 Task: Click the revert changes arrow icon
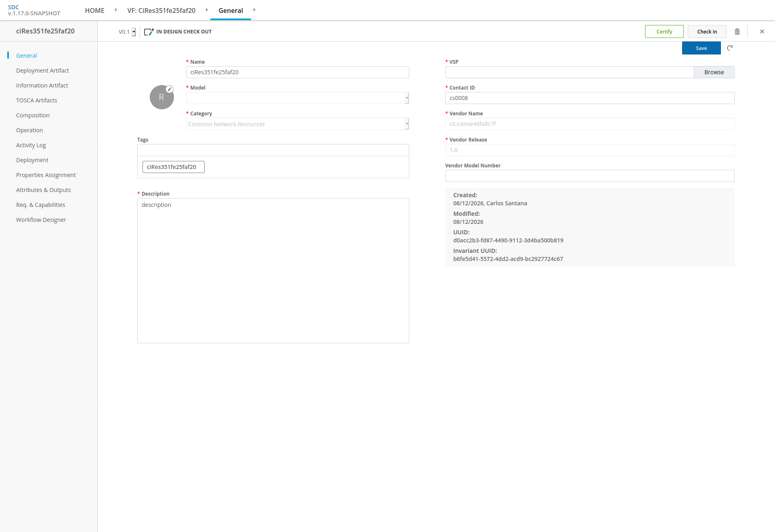[x=730, y=48]
